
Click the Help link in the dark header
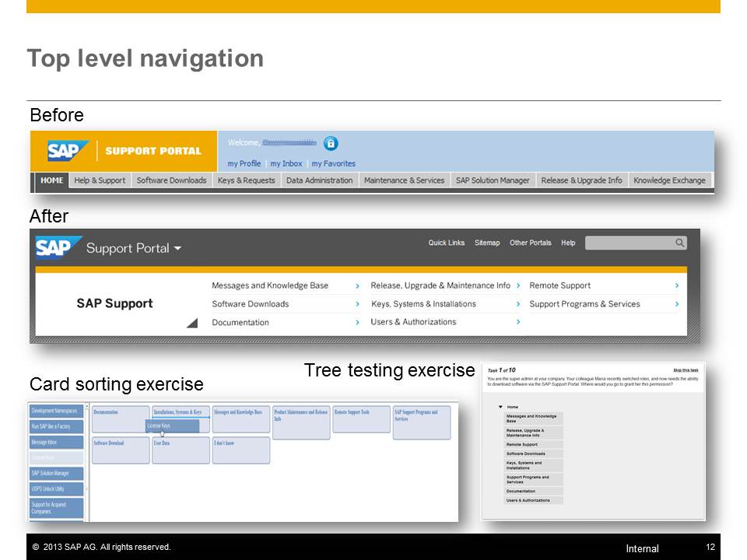[568, 243]
